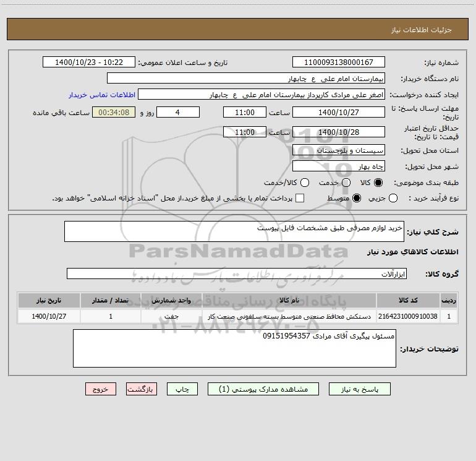476x461 pixels.
Task: Click the پاسخ به نیاز button
Action: tap(360, 389)
